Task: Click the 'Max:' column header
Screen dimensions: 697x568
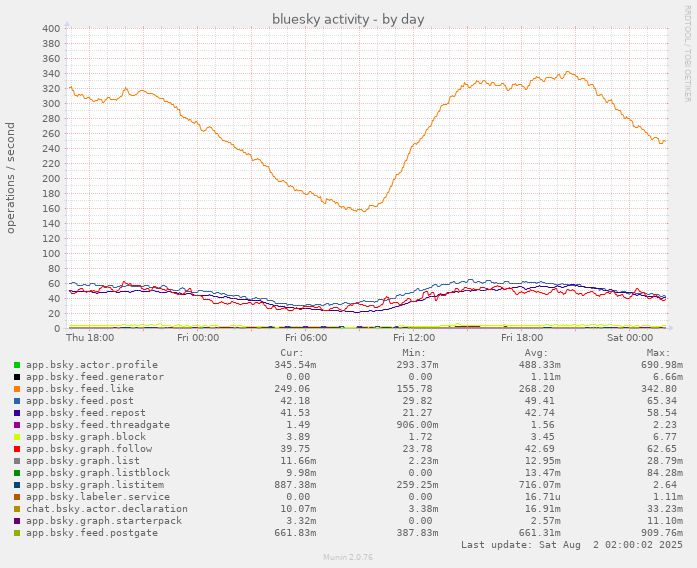Action: pyautogui.click(x=659, y=353)
